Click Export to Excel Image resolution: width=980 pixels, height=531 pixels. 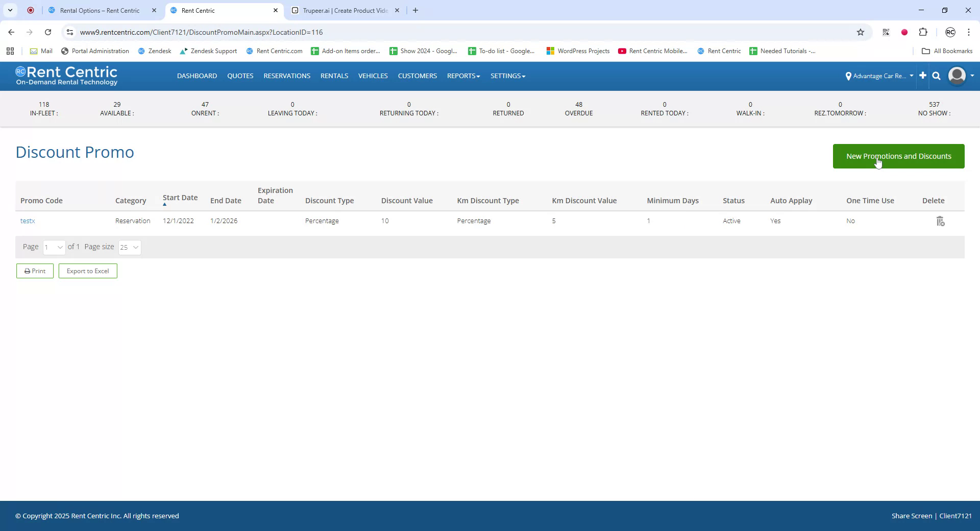pyautogui.click(x=87, y=271)
